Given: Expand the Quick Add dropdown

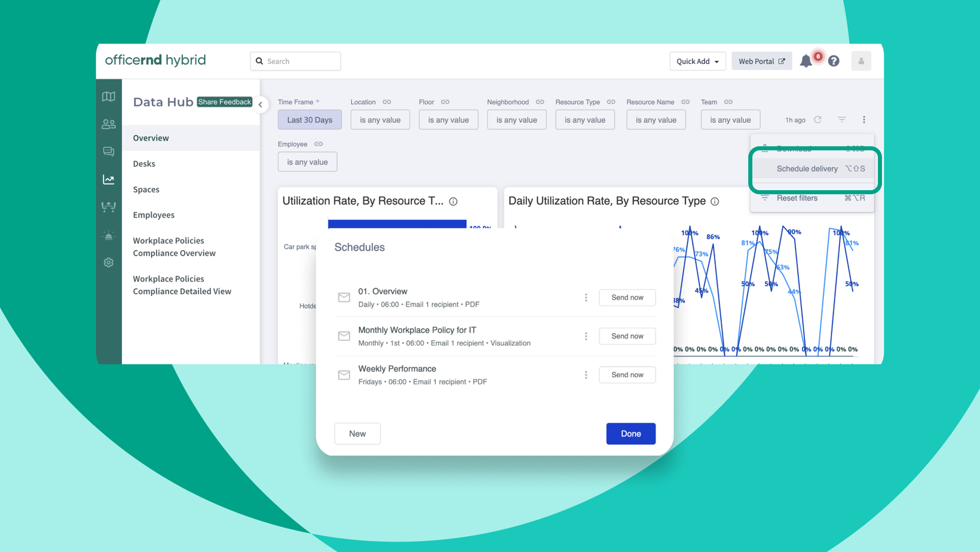Looking at the screenshot, I should coord(697,61).
